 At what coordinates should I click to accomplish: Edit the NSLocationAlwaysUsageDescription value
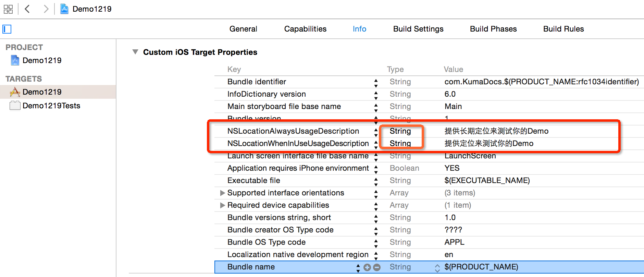tap(496, 131)
